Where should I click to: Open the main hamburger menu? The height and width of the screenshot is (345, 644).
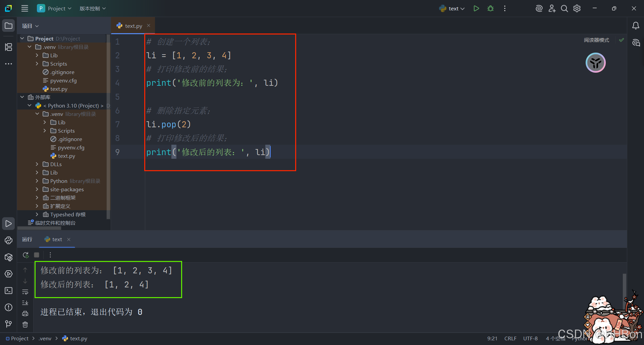tap(25, 8)
